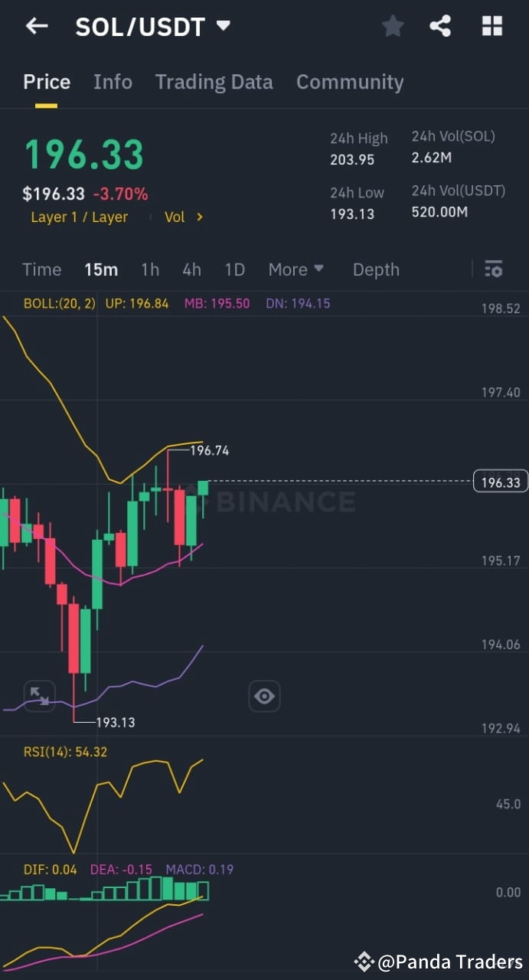Screen dimensions: 529x980
Task: Toggle the 1D timeframe
Action: 234,269
